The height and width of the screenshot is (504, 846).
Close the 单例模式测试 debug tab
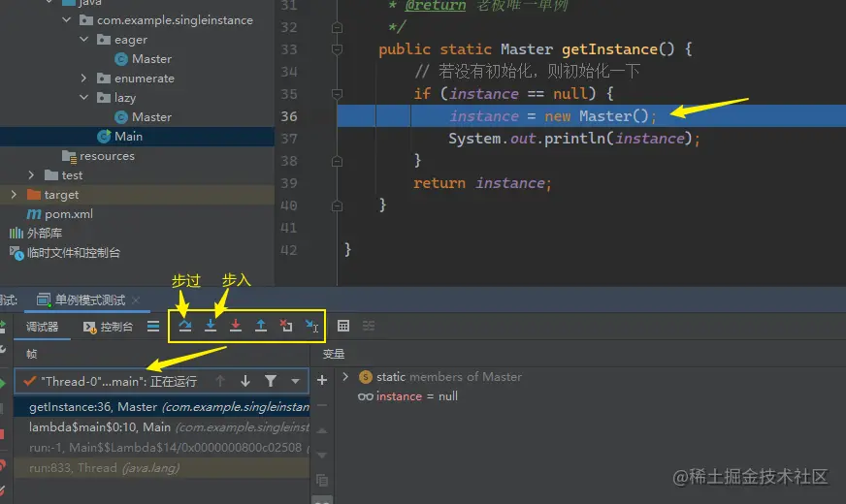pyautogui.click(x=136, y=300)
